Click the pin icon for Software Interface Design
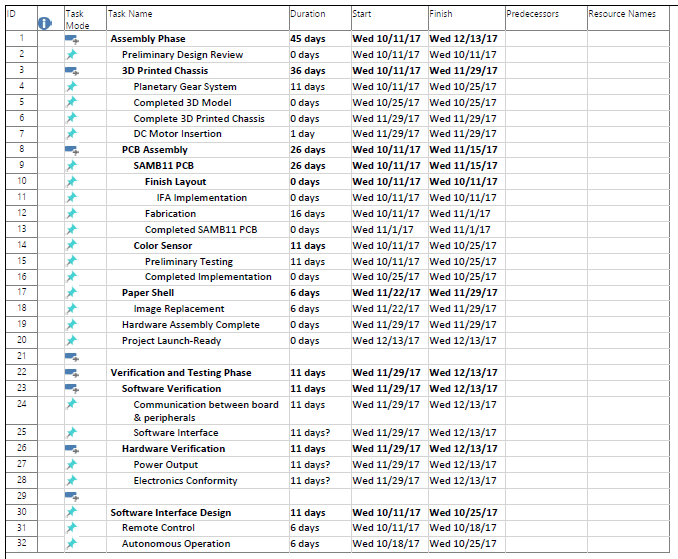Screen dimensions: 678x559 [72, 512]
